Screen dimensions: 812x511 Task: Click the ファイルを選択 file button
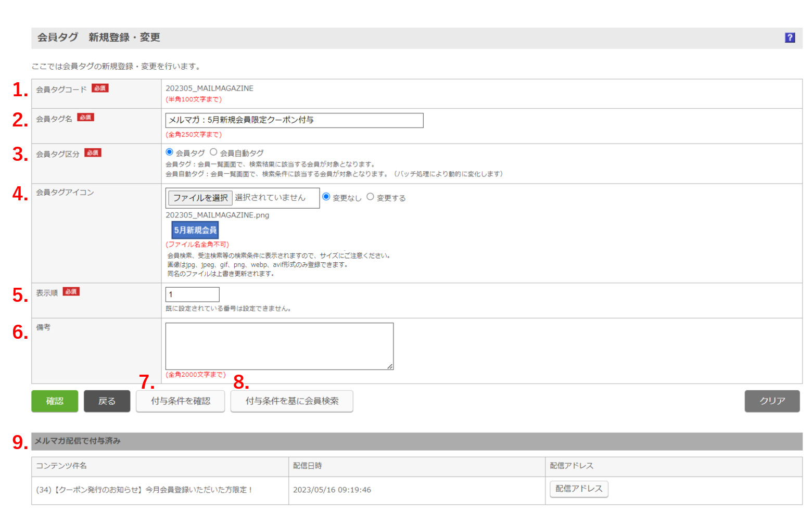tap(200, 198)
